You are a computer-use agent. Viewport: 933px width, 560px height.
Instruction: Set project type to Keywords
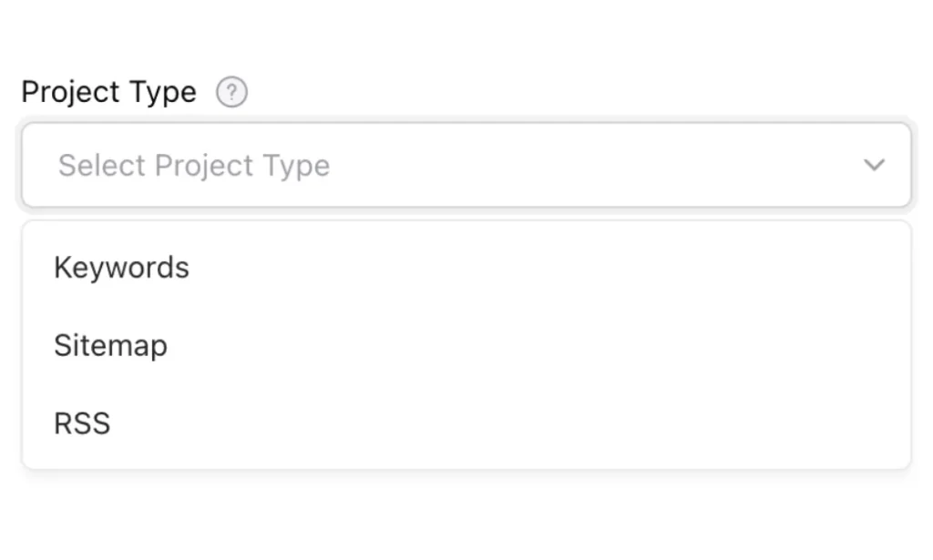pos(466,268)
